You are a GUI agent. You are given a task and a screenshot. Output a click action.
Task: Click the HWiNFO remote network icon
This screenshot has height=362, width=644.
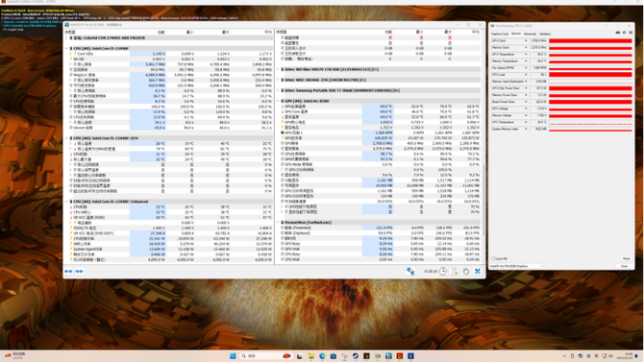[409, 272]
